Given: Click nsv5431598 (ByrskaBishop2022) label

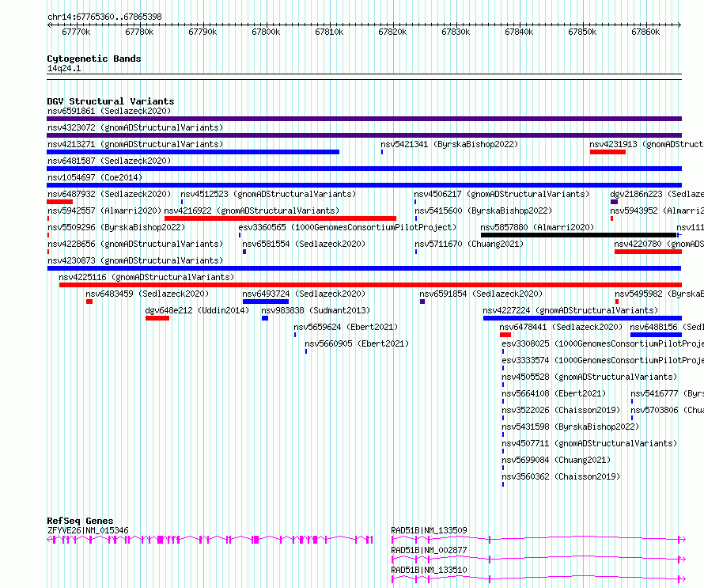Looking at the screenshot, I should pyautogui.click(x=570, y=427).
